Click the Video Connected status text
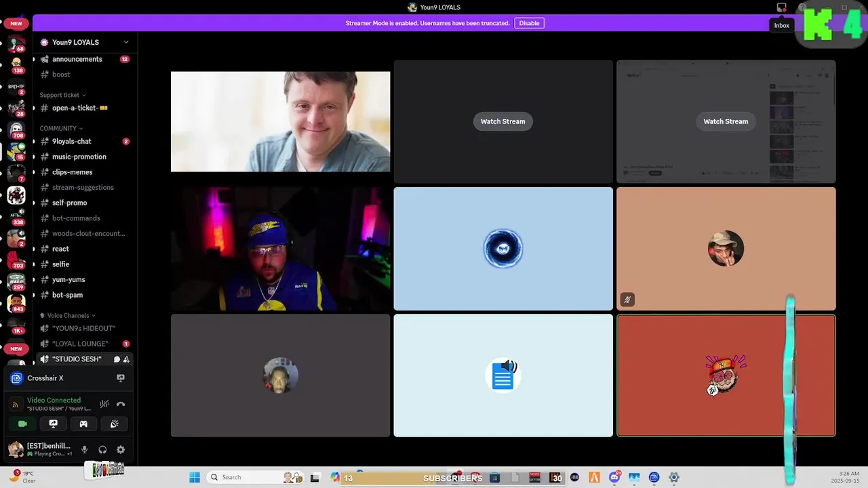This screenshot has width=868, height=488. pyautogui.click(x=54, y=400)
